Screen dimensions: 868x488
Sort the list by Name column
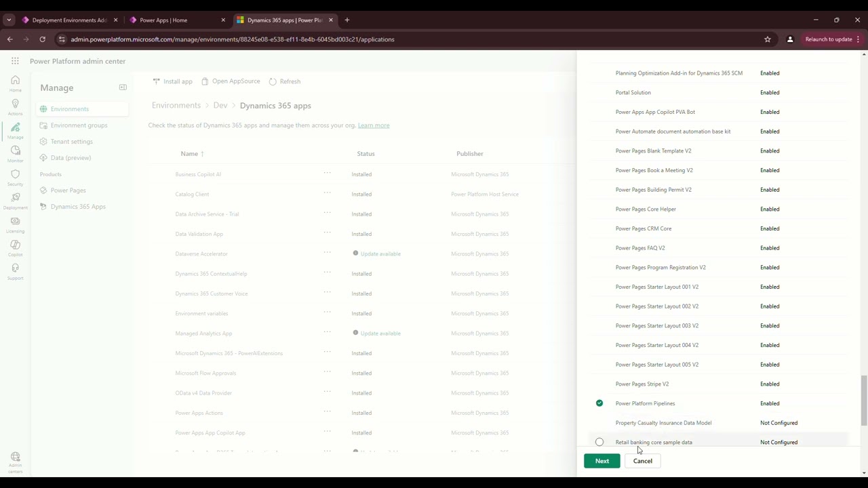[192, 154]
